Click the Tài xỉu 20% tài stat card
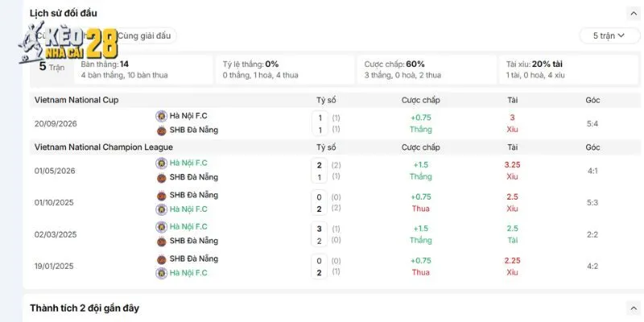This screenshot has width=644, height=322. (x=568, y=69)
